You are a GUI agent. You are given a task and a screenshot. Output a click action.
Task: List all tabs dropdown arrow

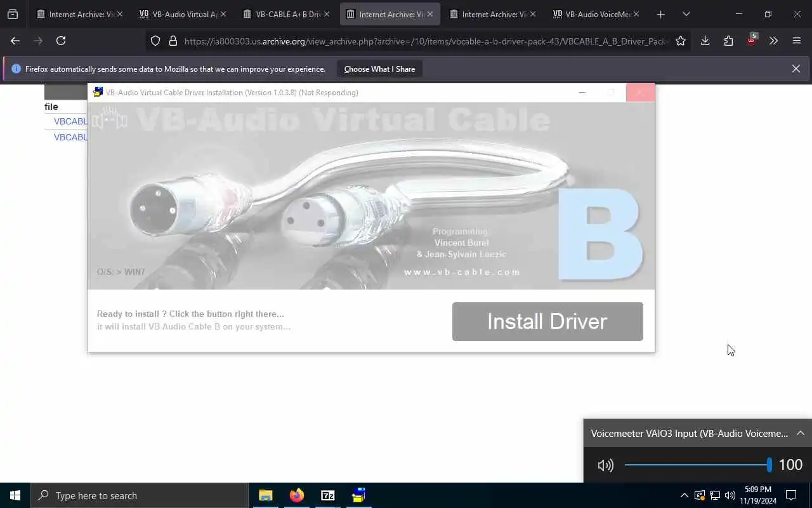pos(686,14)
